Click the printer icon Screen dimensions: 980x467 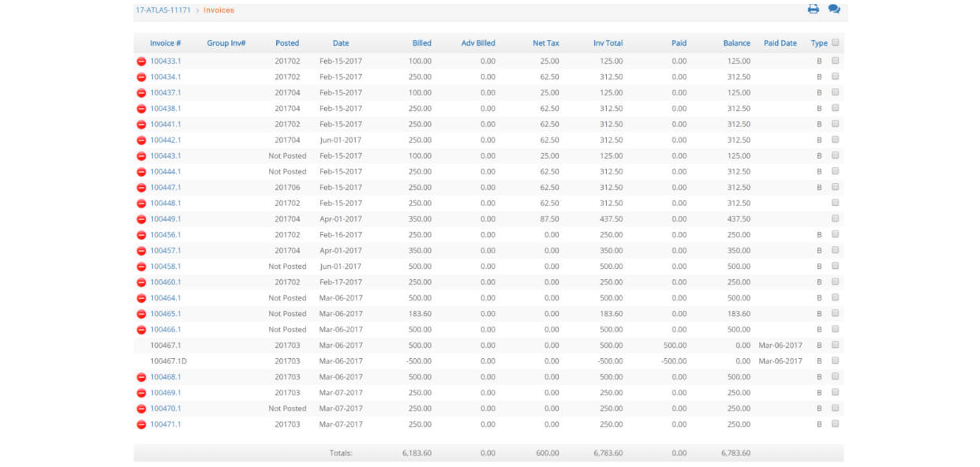pyautogui.click(x=814, y=9)
